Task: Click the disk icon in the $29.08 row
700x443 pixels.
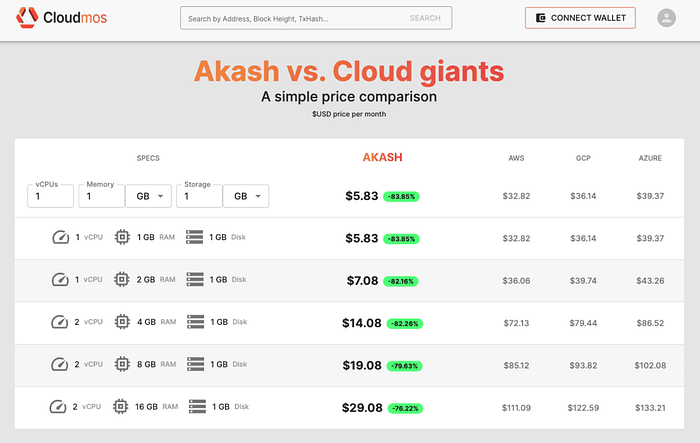Action: (197, 407)
